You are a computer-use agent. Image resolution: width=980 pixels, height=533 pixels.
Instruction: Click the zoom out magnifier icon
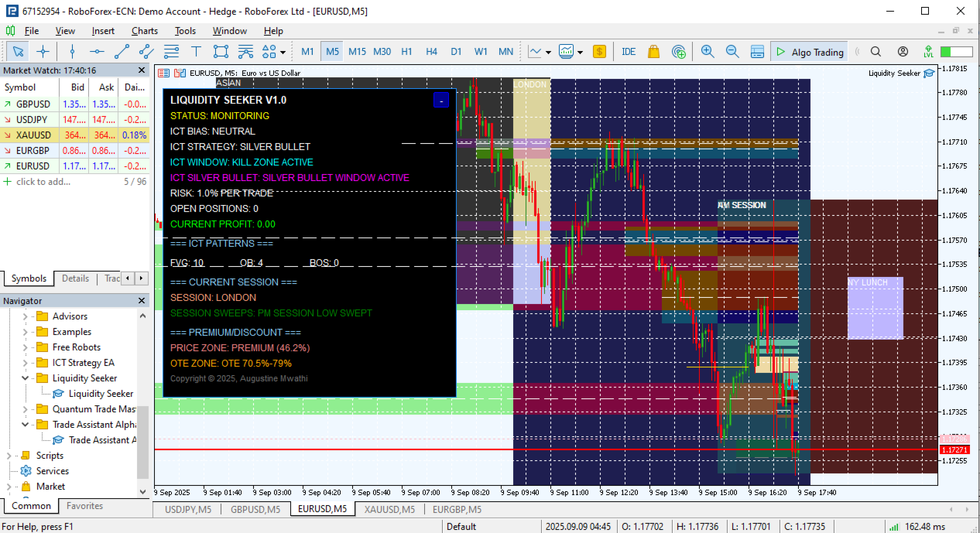click(732, 52)
